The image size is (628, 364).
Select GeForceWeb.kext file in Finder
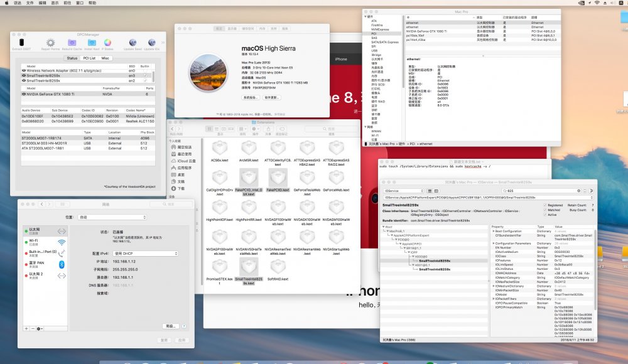tap(337, 180)
